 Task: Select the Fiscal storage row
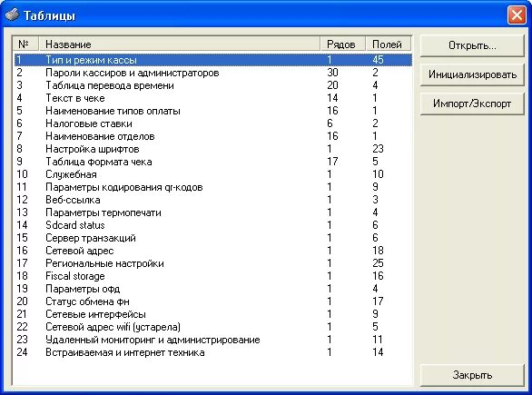213,276
